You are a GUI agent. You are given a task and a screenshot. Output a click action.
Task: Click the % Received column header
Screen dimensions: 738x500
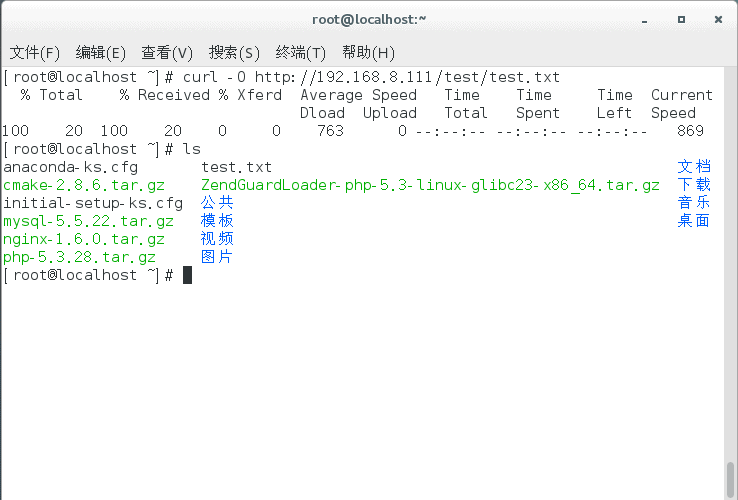pos(164,95)
